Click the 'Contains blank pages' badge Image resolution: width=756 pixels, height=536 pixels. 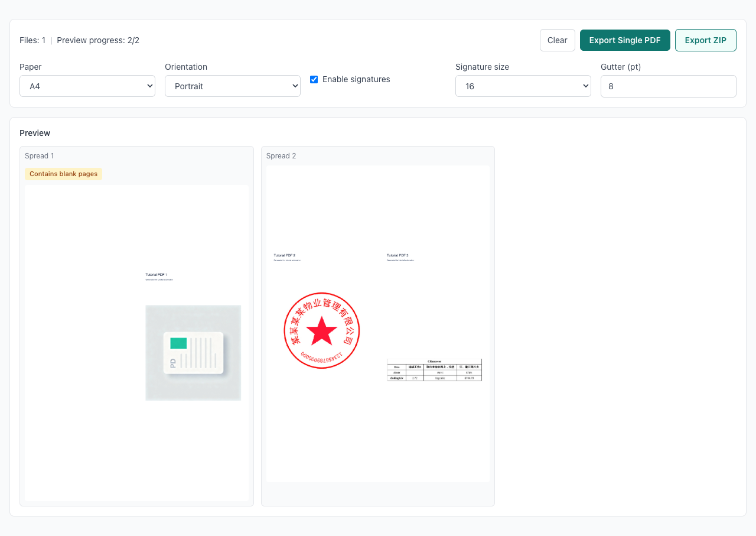point(63,174)
